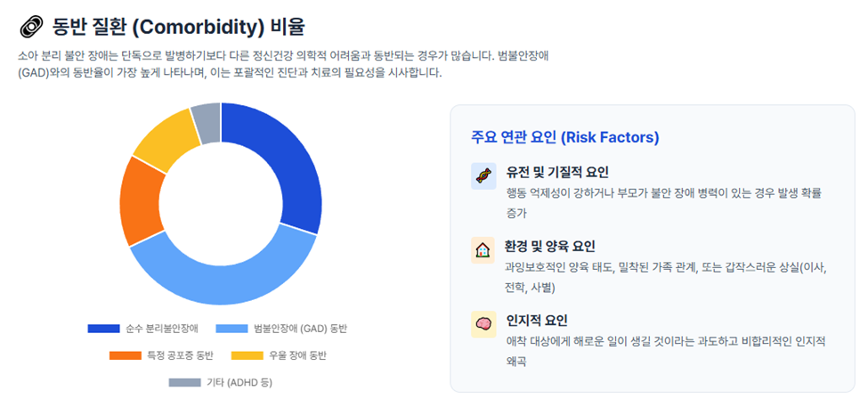Image resolution: width=868 pixels, height=407 pixels.
Task: Click the 주요 연관 요인 (Risk Factors) heading
Action: click(564, 137)
